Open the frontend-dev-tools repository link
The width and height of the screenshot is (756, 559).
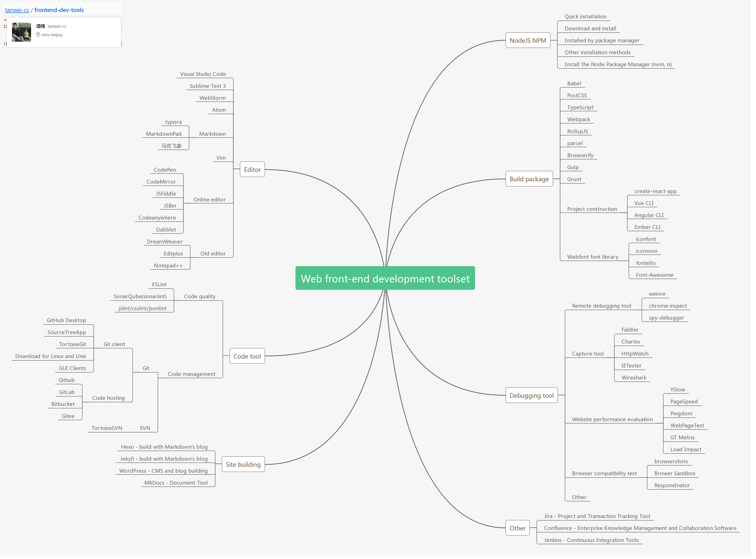[x=59, y=10]
